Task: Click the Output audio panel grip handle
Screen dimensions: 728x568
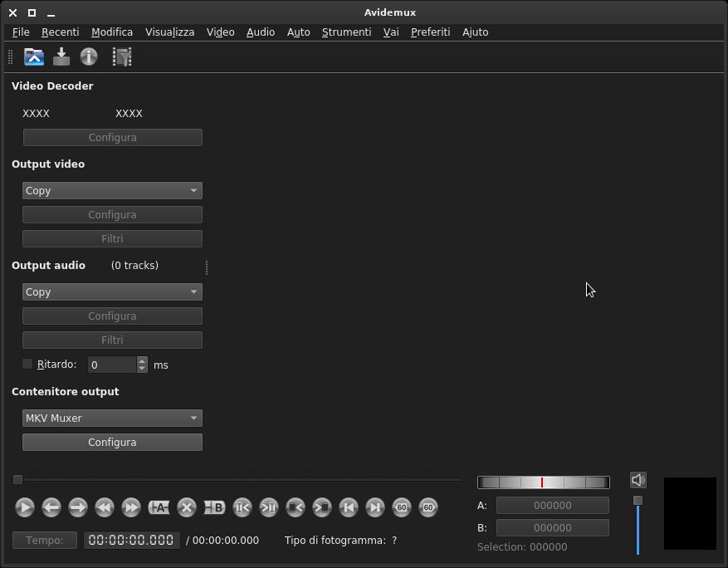Action: coord(207,267)
